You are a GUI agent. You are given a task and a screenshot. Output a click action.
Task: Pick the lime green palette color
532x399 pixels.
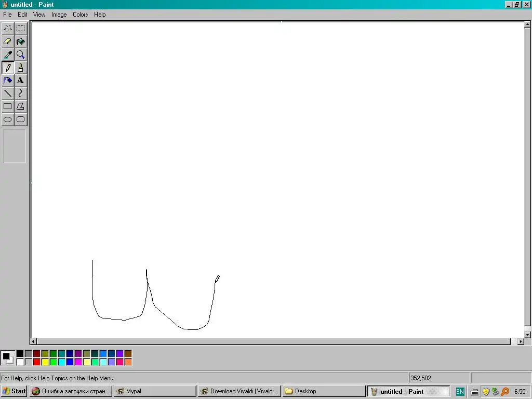[54, 362]
